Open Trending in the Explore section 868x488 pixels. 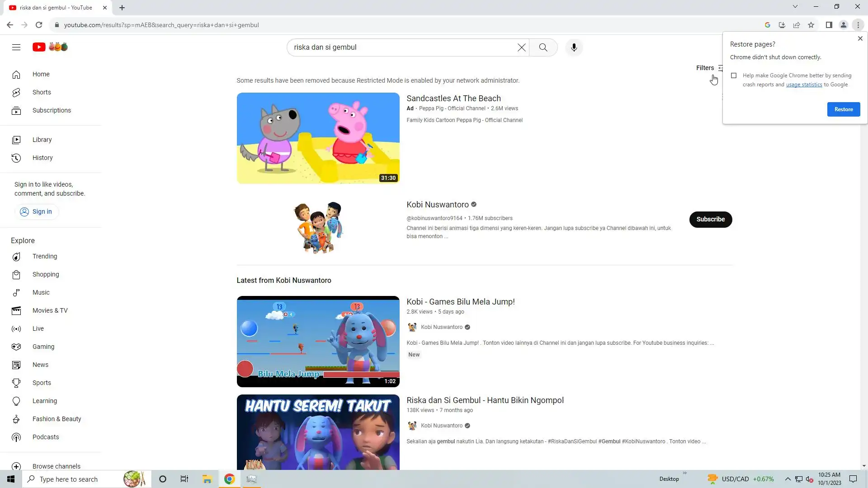pos(45,256)
